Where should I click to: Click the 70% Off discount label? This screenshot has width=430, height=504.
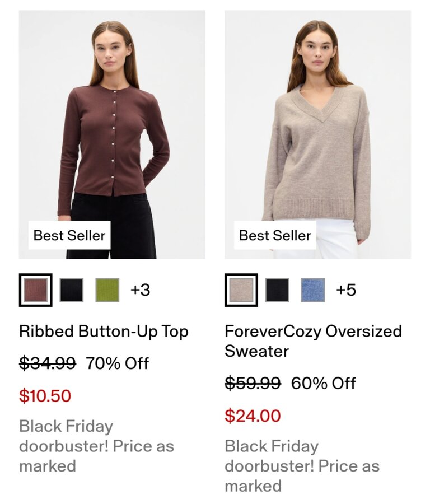(x=117, y=363)
